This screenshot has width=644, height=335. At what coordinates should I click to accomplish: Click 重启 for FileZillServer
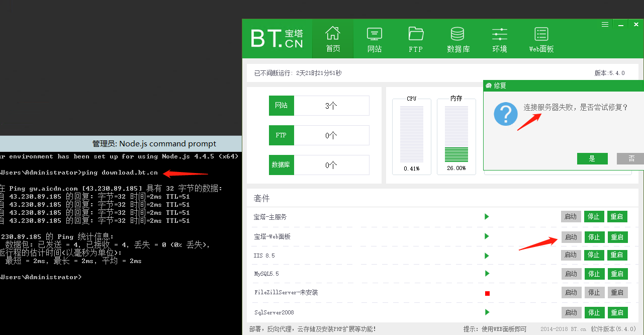[x=617, y=292]
